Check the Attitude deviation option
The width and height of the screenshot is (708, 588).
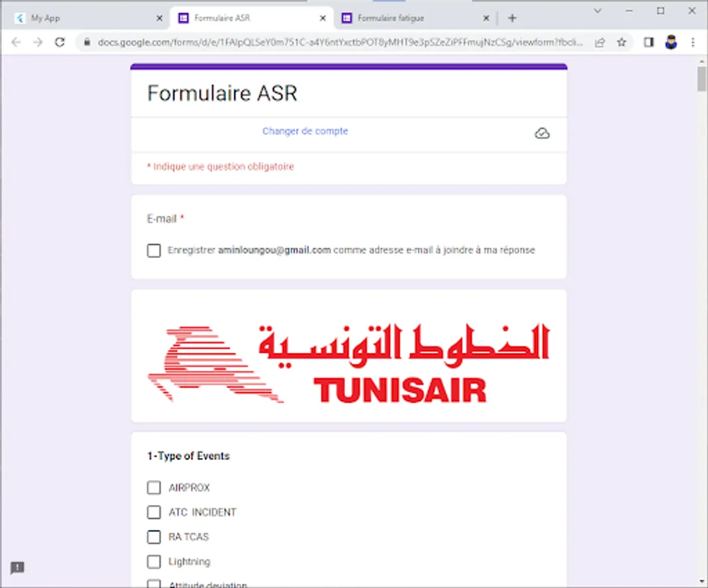(x=154, y=584)
